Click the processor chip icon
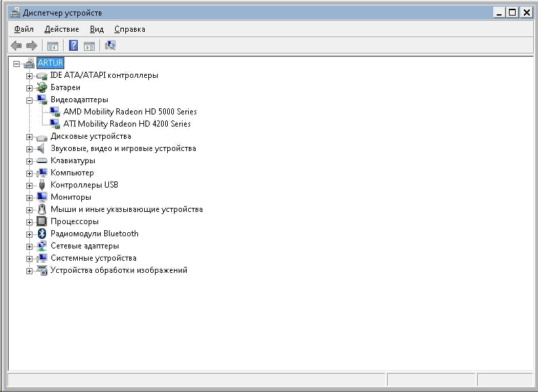The height and width of the screenshot is (392, 538). (x=42, y=221)
